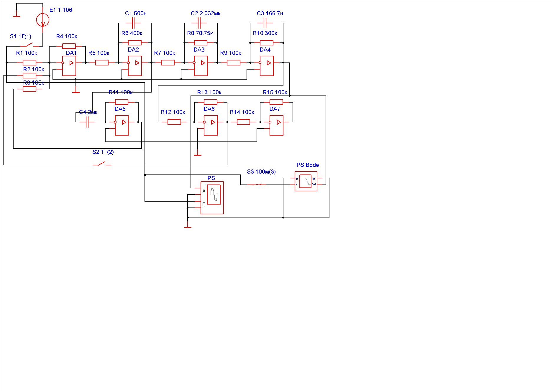Select op-amp DA7
This screenshot has width=553, height=392.
[276, 125]
